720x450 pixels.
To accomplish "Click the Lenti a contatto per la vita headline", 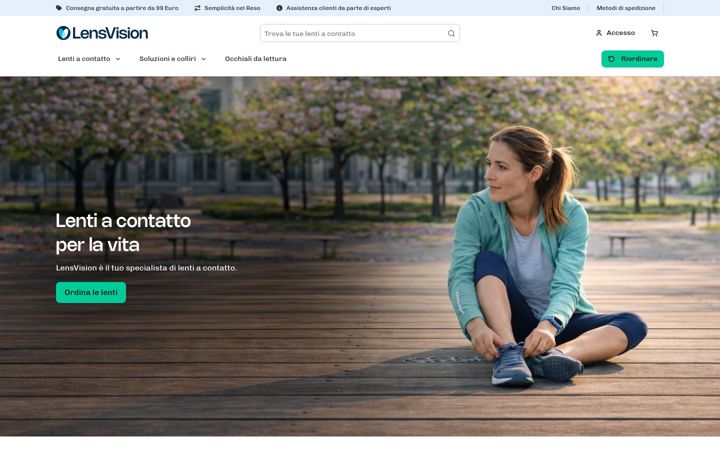I will (x=123, y=233).
